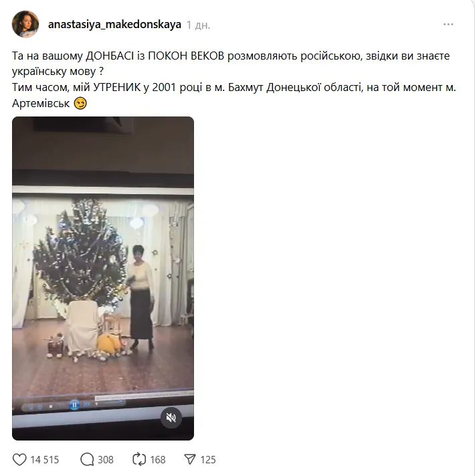Click the small speaker icon in the recorded player
This screenshot has height=476, width=475.
click(96, 404)
